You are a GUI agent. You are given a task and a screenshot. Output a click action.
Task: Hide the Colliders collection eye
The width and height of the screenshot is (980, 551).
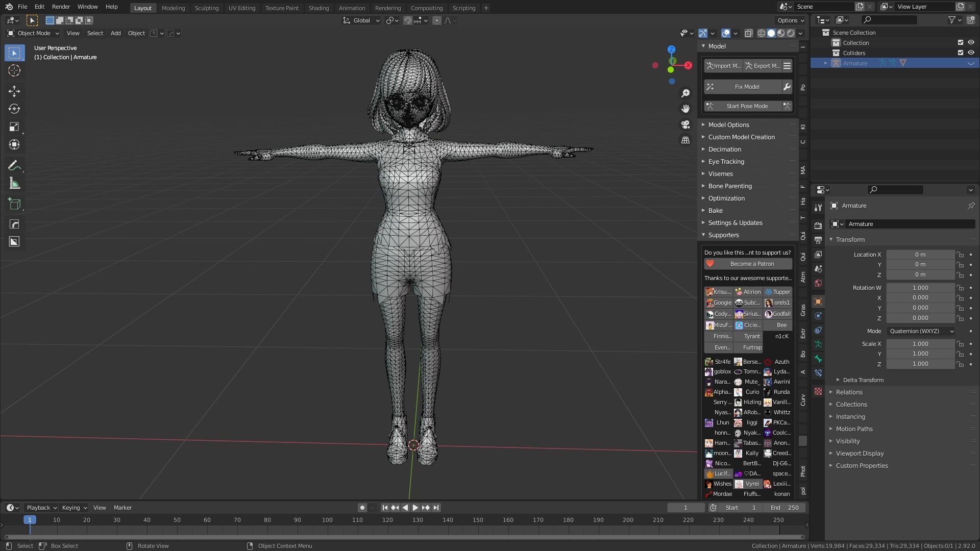click(971, 53)
